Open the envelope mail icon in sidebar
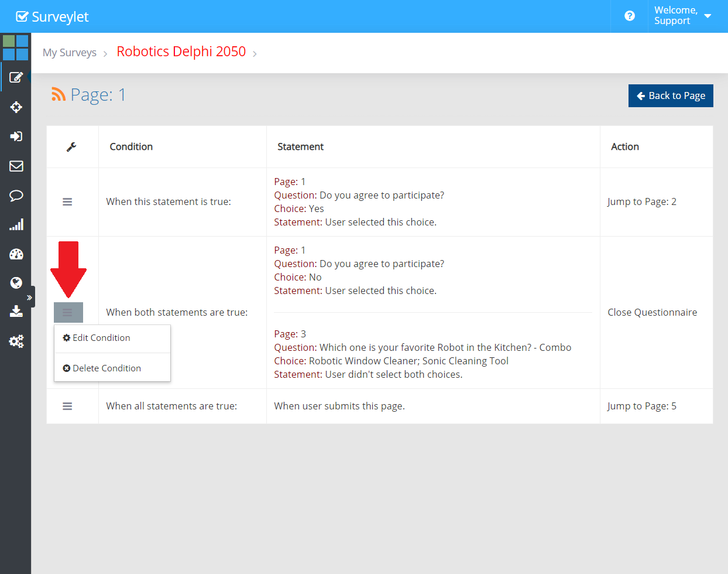The width and height of the screenshot is (728, 574). (x=16, y=166)
